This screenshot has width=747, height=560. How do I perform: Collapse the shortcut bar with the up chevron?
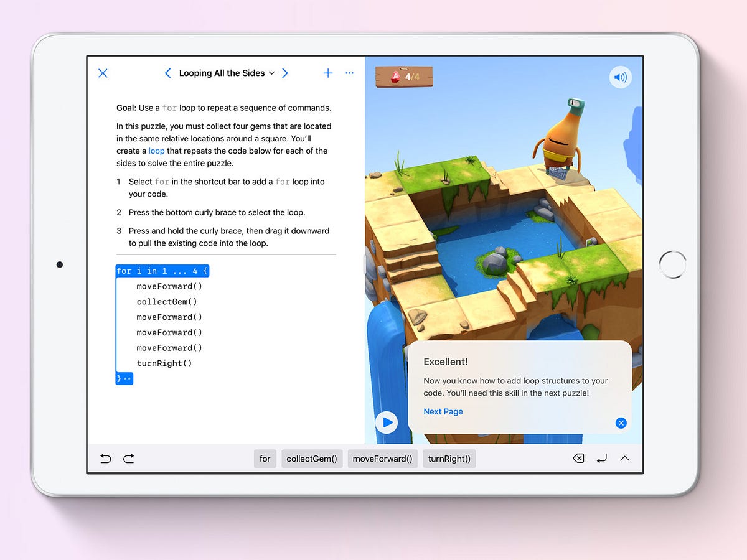pos(624,458)
